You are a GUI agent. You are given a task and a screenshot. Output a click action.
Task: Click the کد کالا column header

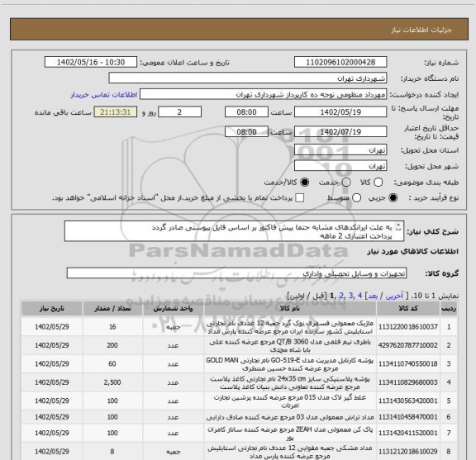click(x=408, y=308)
